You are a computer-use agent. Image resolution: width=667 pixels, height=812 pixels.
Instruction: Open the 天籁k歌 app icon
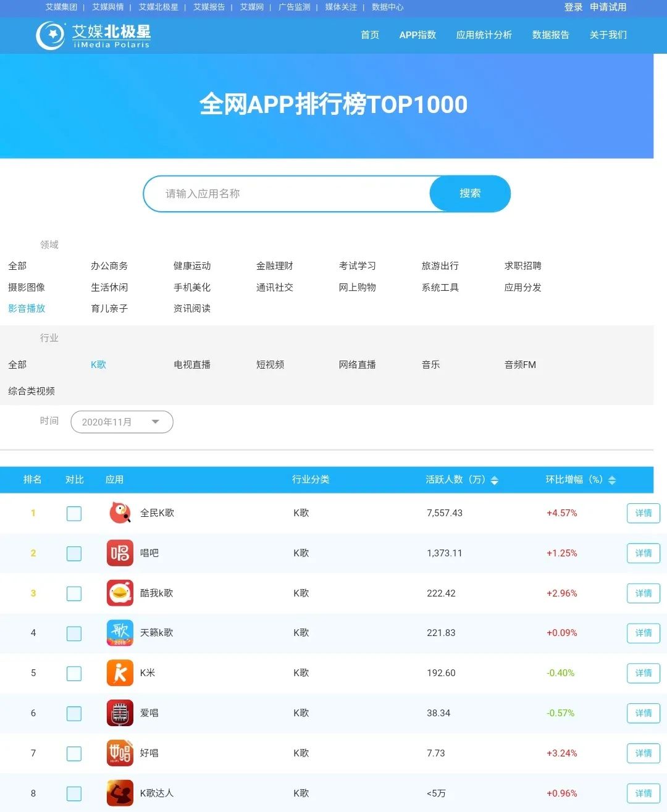120,633
